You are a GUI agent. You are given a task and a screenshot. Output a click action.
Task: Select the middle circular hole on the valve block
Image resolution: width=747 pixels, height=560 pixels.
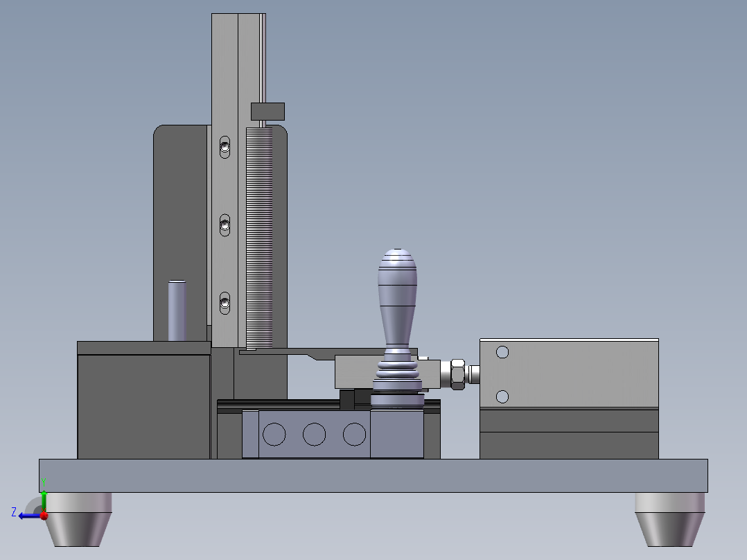[315, 434]
